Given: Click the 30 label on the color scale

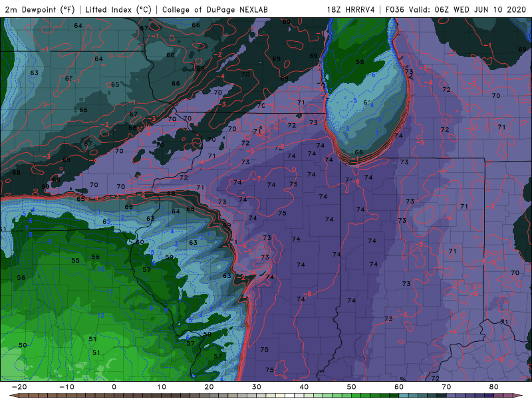Looking at the screenshot, I should tap(257, 387).
